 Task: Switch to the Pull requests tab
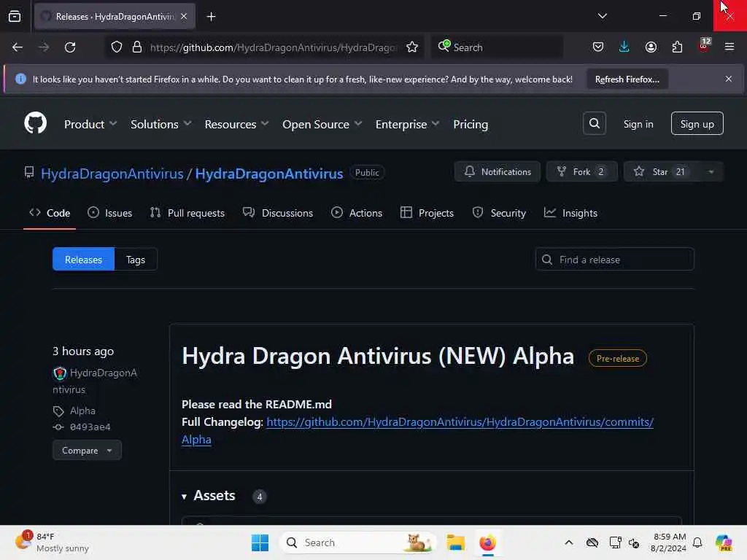[187, 213]
